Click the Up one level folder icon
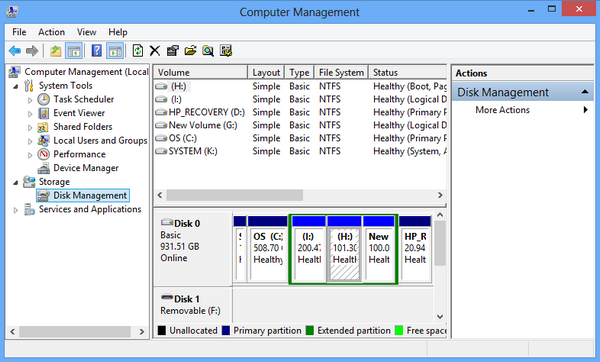 55,51
